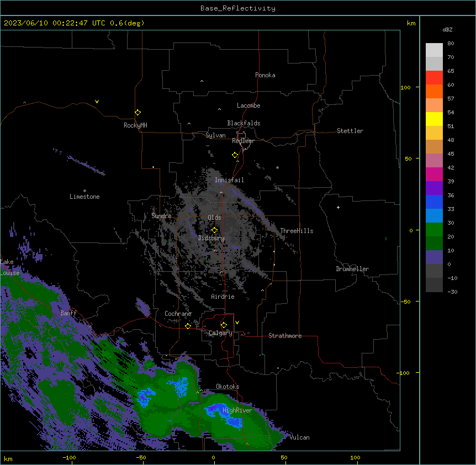Select the yellow v marker northwest of RockyMH

click(x=97, y=102)
